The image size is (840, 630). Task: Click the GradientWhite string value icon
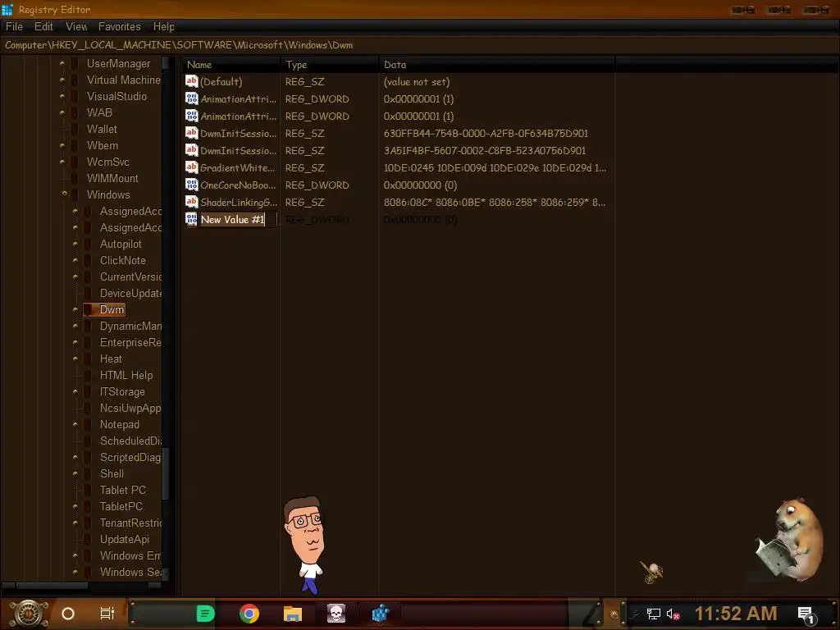coord(192,167)
